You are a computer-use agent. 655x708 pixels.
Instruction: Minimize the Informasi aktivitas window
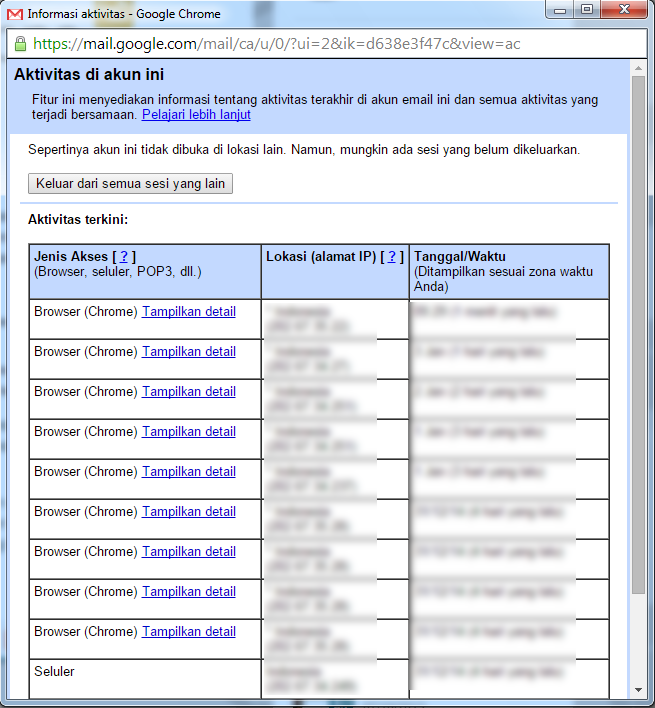click(x=560, y=9)
